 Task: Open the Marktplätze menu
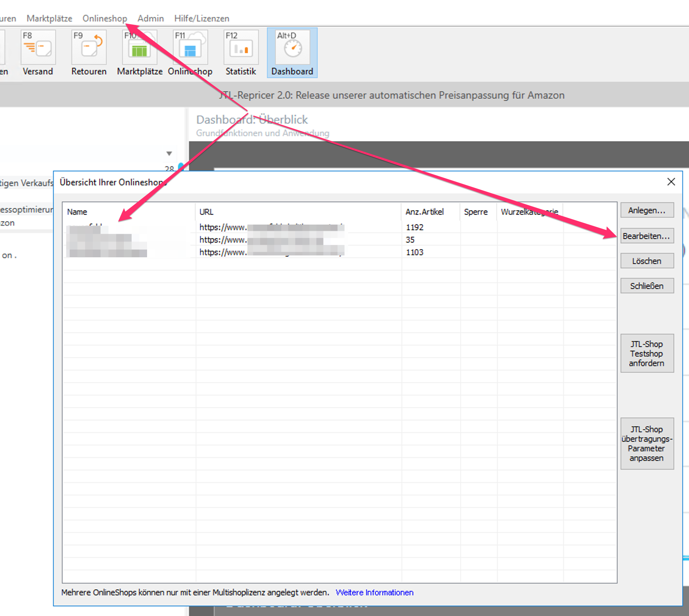tap(49, 18)
